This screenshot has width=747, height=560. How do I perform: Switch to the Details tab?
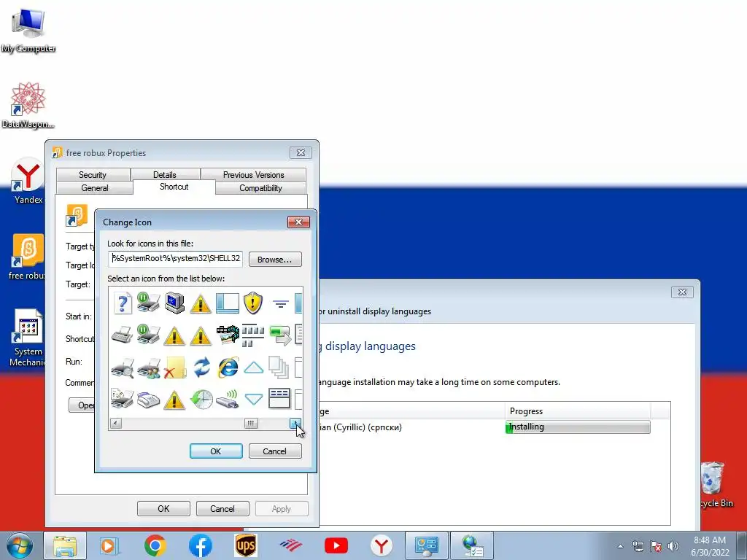pyautogui.click(x=165, y=175)
